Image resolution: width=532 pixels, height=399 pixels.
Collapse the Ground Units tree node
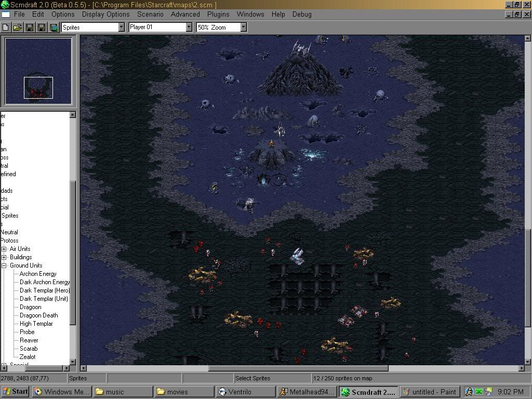(x=4, y=265)
